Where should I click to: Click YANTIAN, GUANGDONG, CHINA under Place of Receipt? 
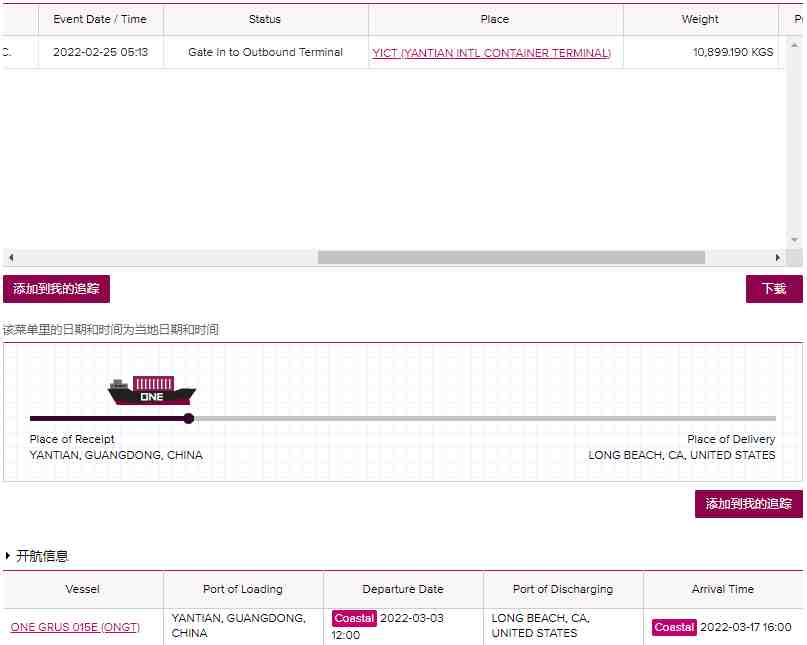116,455
